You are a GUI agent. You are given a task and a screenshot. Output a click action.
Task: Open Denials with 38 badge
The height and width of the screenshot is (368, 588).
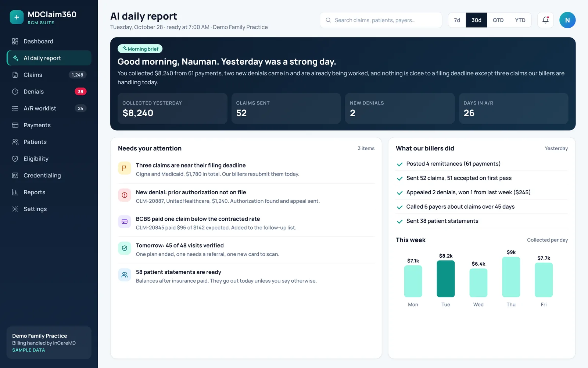point(49,92)
